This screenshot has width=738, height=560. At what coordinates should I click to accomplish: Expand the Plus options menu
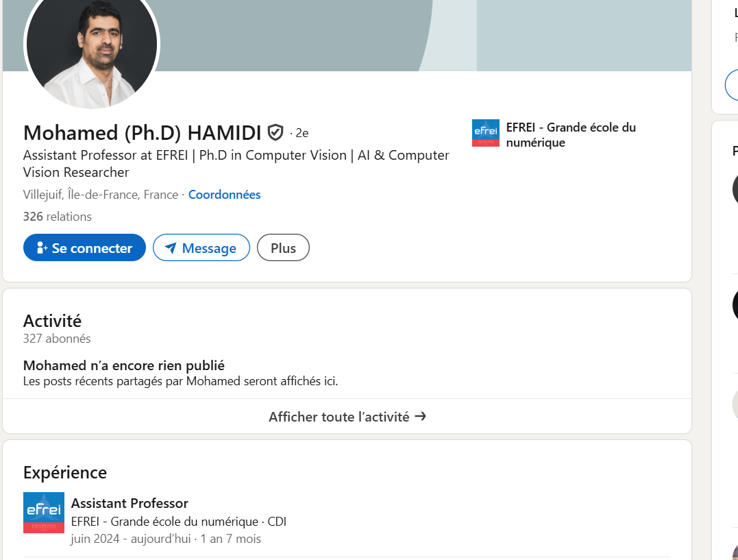[x=283, y=248]
